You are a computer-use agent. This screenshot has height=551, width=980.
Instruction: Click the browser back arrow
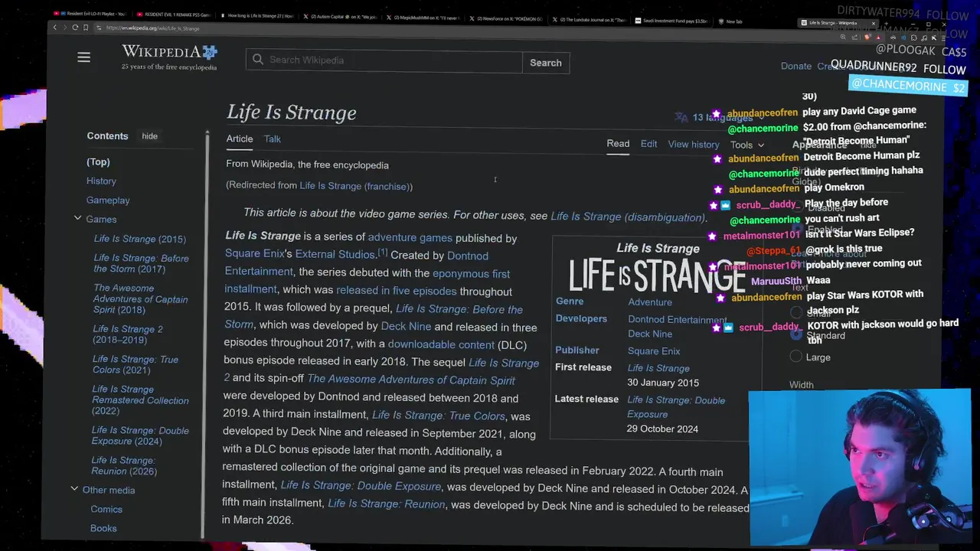[54, 28]
